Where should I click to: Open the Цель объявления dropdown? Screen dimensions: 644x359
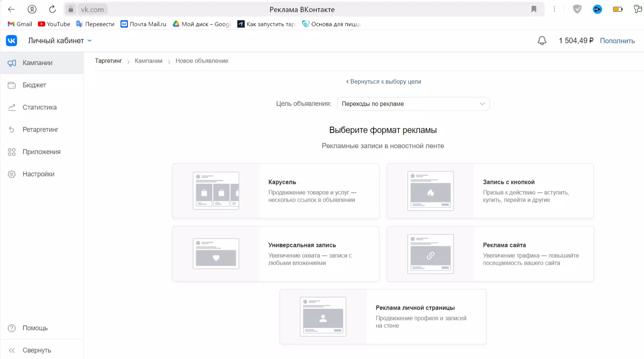tap(413, 104)
